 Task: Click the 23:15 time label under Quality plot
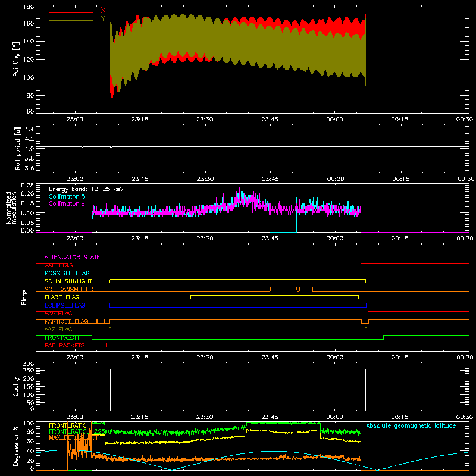[x=140, y=417]
